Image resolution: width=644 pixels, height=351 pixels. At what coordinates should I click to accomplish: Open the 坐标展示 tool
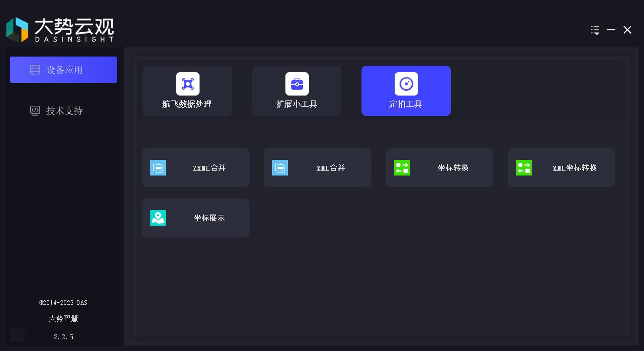(196, 218)
